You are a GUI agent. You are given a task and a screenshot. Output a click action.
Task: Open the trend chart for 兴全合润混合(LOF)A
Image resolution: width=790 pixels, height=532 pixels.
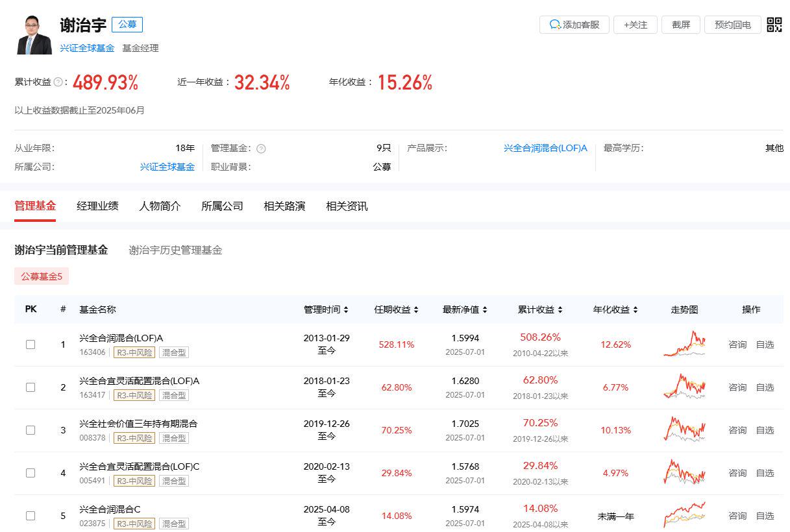pos(684,345)
